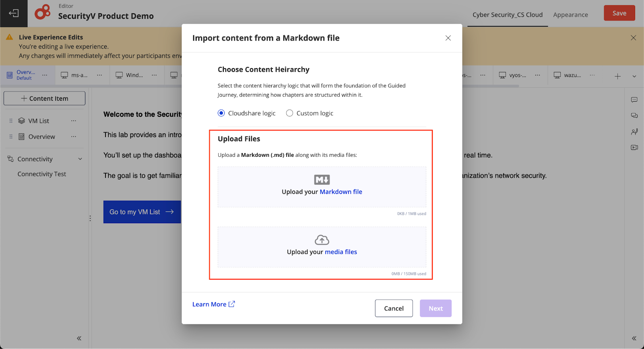Viewport: 644px width, 349px height.
Task: Close the Import Markdown dialog
Action: [x=448, y=38]
